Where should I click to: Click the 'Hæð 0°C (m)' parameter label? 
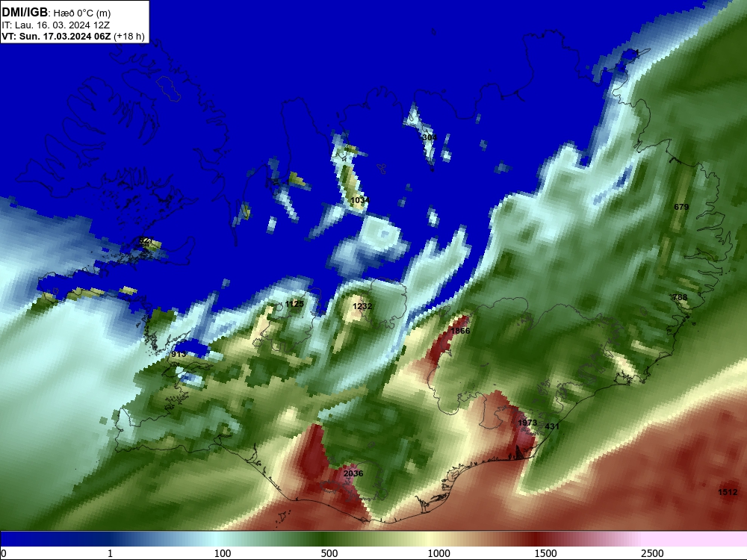[82, 13]
